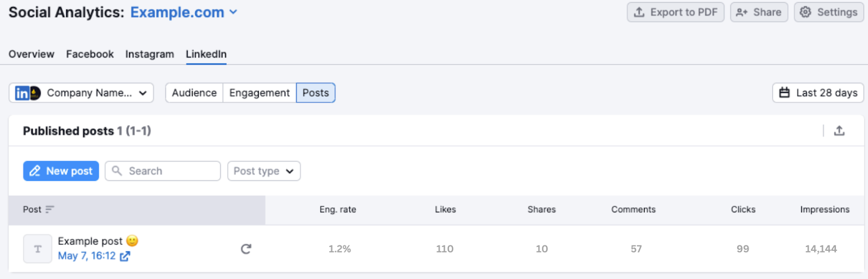Open the Post type filter dropdown
The height and width of the screenshot is (279, 868).
pos(264,171)
